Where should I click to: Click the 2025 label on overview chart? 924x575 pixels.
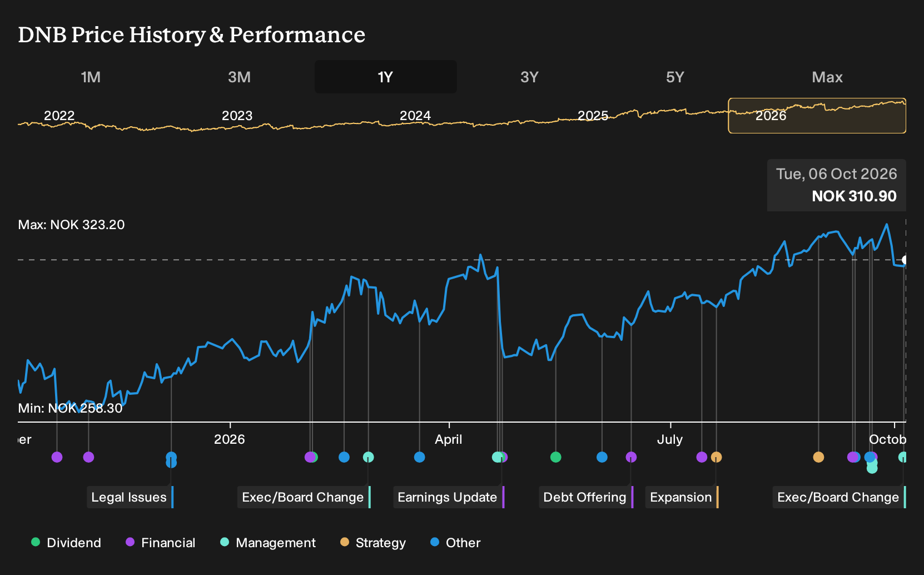pyautogui.click(x=593, y=116)
